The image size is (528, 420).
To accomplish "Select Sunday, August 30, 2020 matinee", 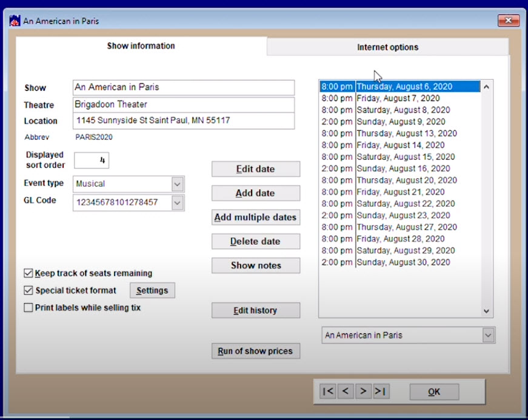I will point(399,262).
